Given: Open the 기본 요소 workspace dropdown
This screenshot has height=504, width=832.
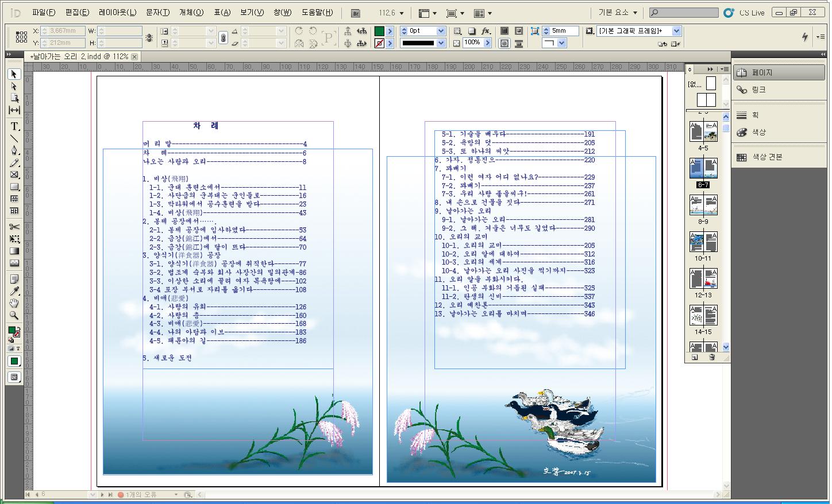Looking at the screenshot, I should (x=618, y=13).
